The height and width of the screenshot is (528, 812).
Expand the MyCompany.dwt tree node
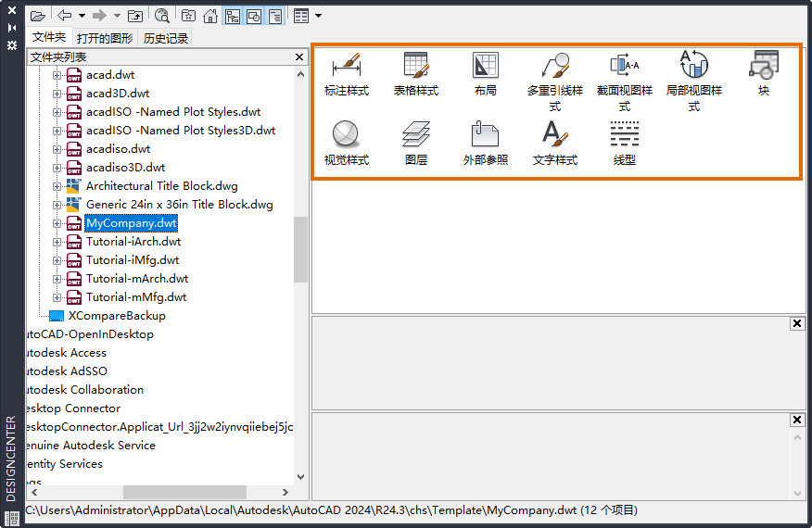click(x=57, y=223)
